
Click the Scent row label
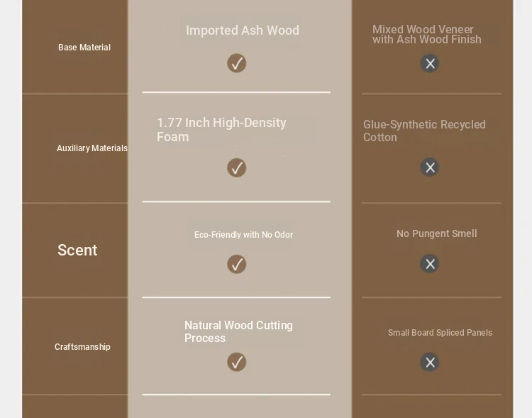(x=77, y=250)
